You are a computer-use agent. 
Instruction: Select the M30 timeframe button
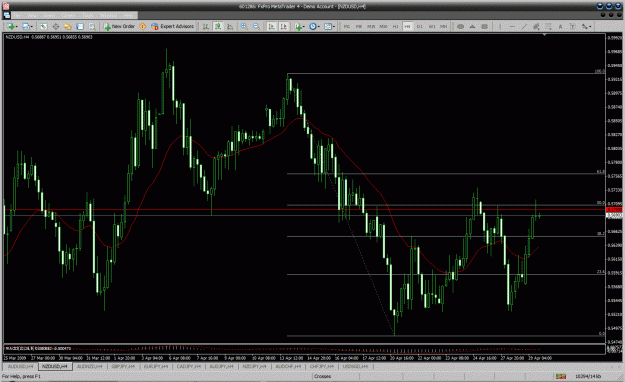(383, 26)
